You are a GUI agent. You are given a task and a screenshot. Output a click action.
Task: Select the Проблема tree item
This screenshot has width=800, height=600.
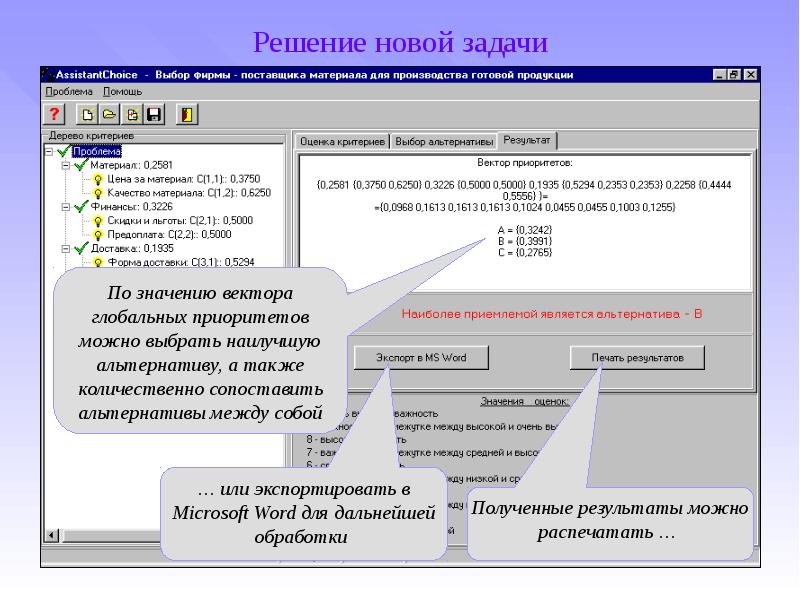point(97,152)
